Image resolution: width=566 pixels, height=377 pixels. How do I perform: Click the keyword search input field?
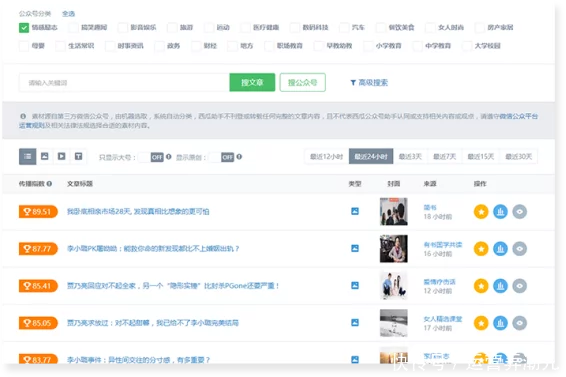tap(124, 83)
